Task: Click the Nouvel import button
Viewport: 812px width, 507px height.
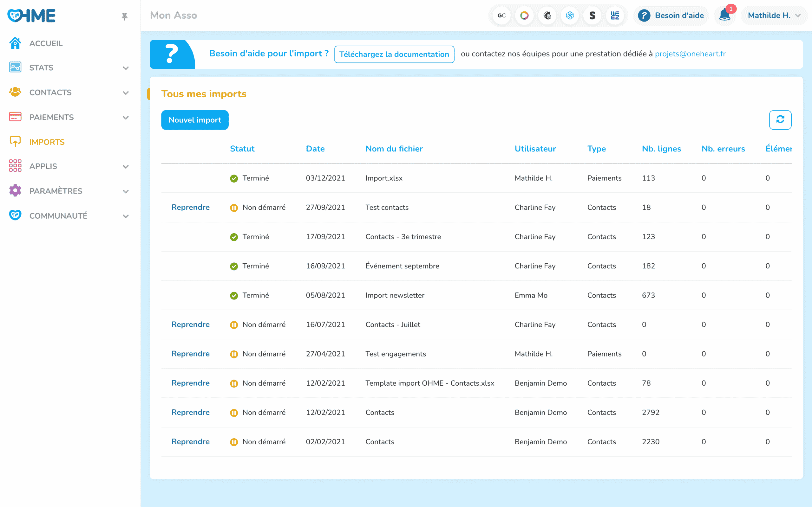Action: tap(195, 120)
